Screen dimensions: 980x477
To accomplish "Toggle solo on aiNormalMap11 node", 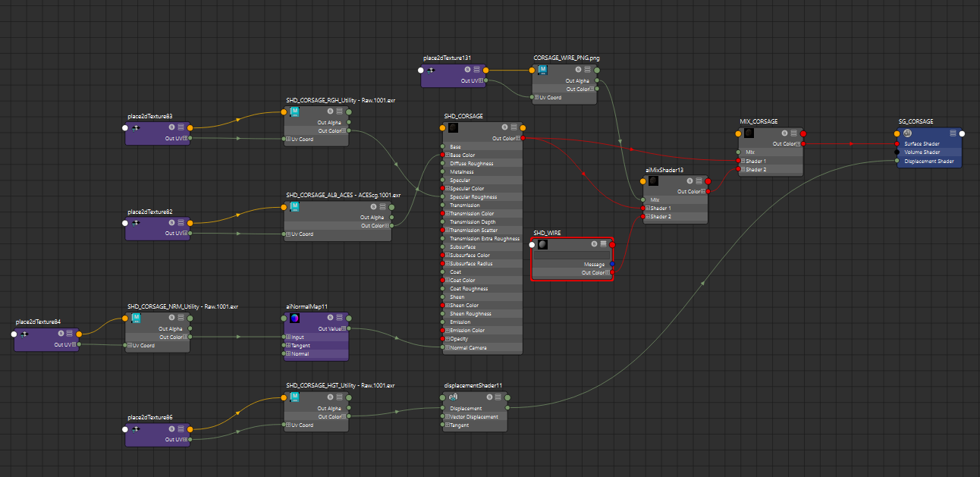I will coord(331,319).
